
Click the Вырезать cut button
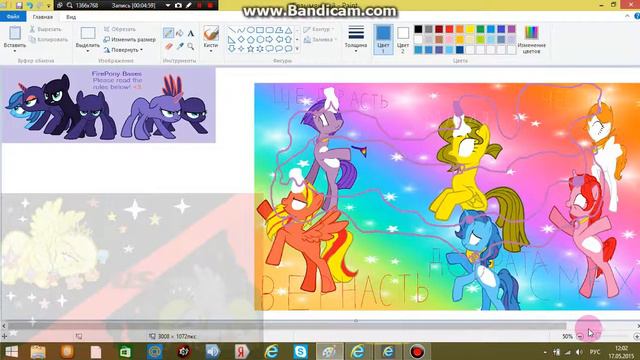coord(45,29)
